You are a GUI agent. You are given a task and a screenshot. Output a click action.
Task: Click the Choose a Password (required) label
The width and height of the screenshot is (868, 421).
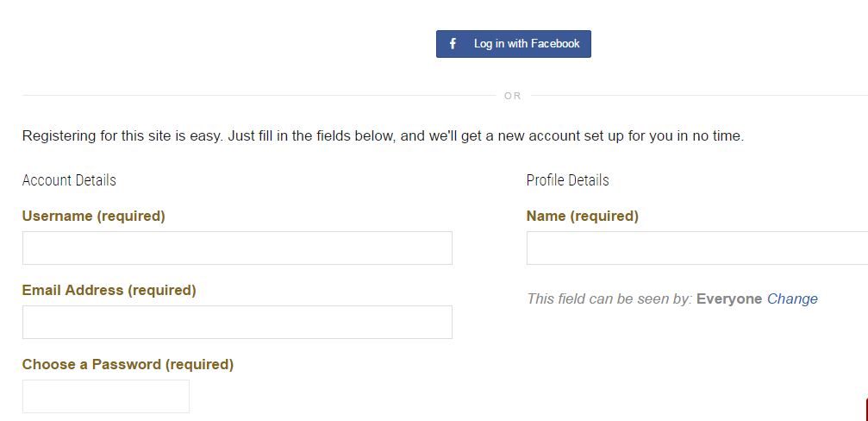pos(128,365)
